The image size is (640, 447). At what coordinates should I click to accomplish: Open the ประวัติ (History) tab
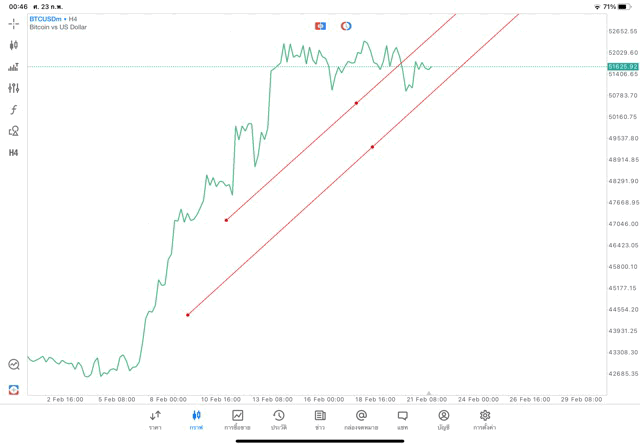click(278, 419)
